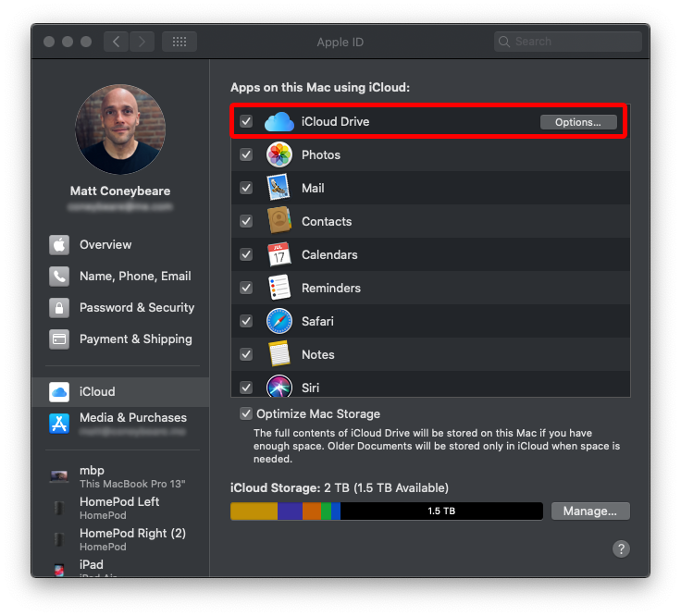Click the Photos app icon
681x616 pixels.
pos(279,155)
